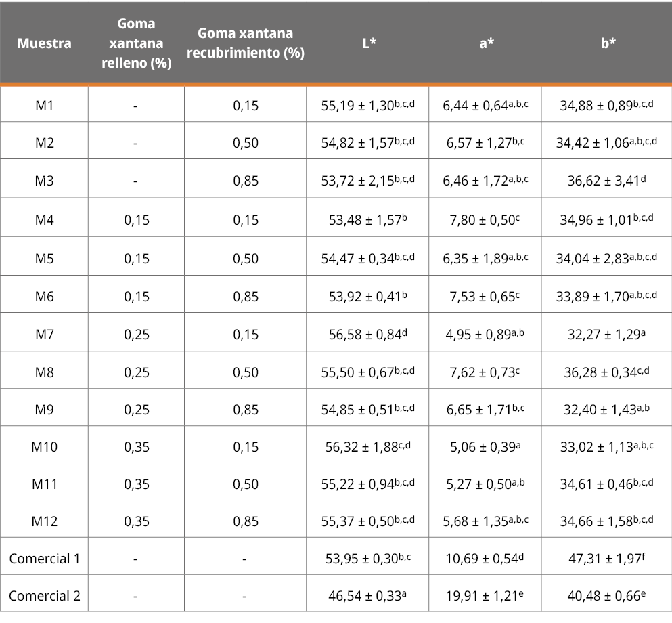Click the M1 sample cell
Viewport: 672px width, 623px height.
pos(45,106)
